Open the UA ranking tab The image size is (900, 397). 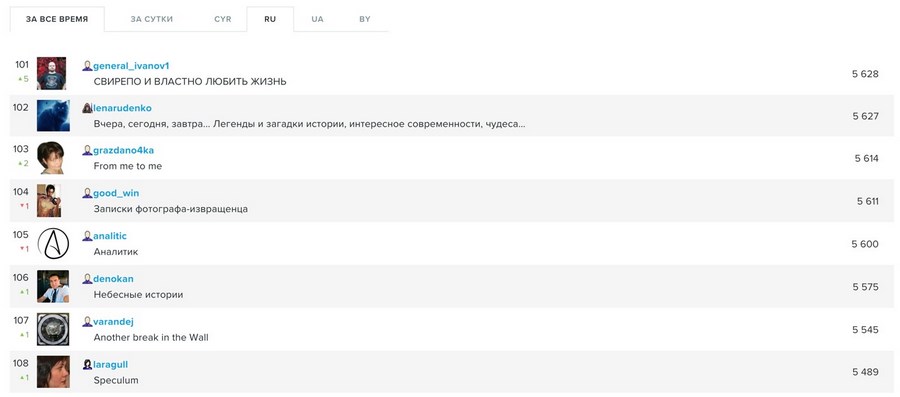click(317, 19)
